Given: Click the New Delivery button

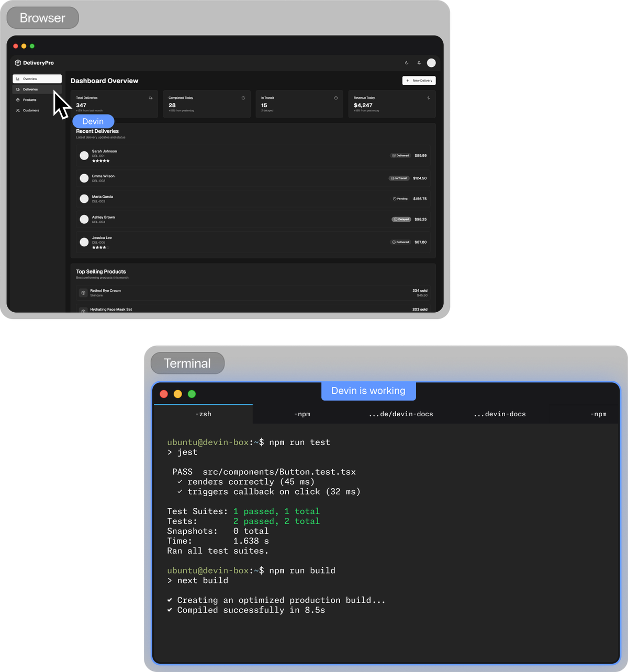Looking at the screenshot, I should coord(419,81).
